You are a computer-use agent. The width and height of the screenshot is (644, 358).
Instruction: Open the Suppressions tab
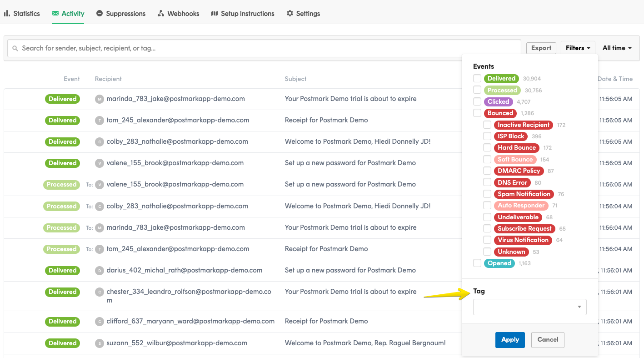point(125,14)
